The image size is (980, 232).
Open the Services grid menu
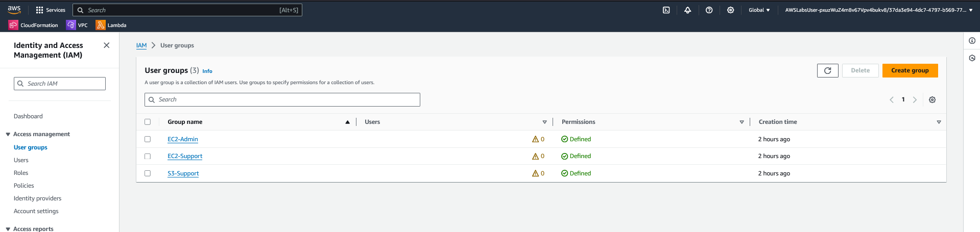pyautogui.click(x=51, y=10)
